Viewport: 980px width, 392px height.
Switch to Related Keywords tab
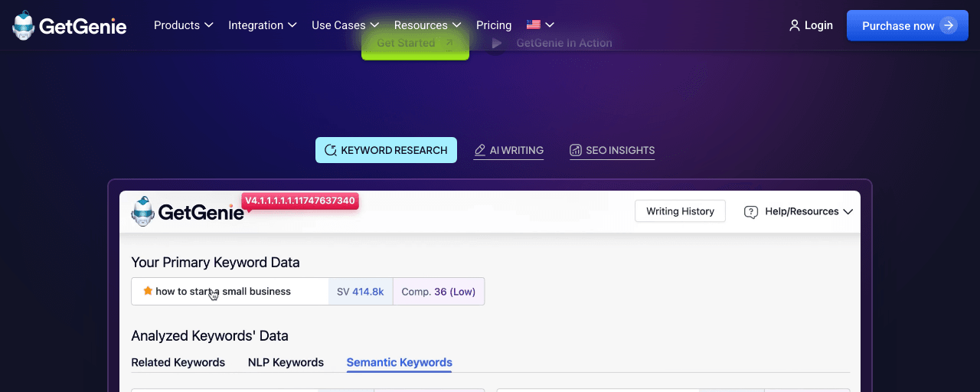178,362
